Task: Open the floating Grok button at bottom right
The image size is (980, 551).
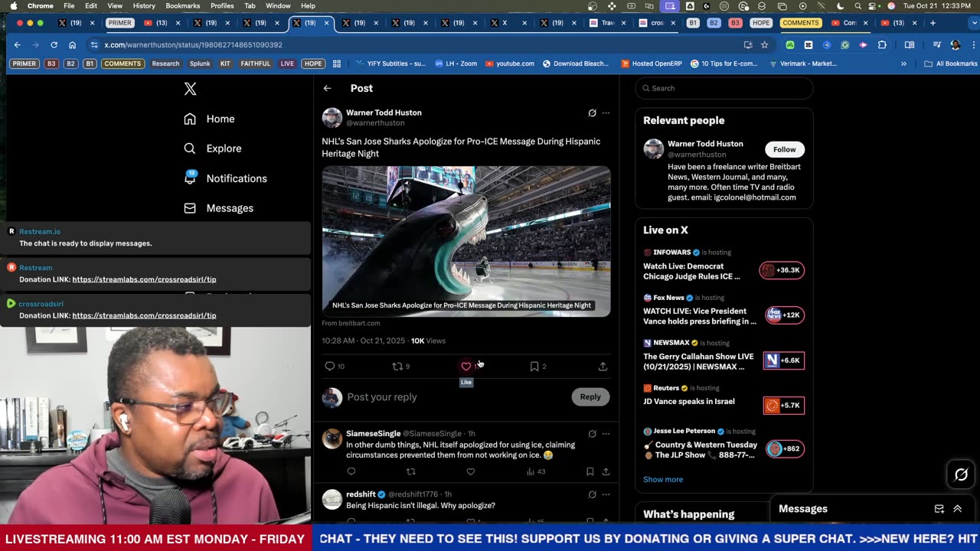Action: tap(961, 474)
